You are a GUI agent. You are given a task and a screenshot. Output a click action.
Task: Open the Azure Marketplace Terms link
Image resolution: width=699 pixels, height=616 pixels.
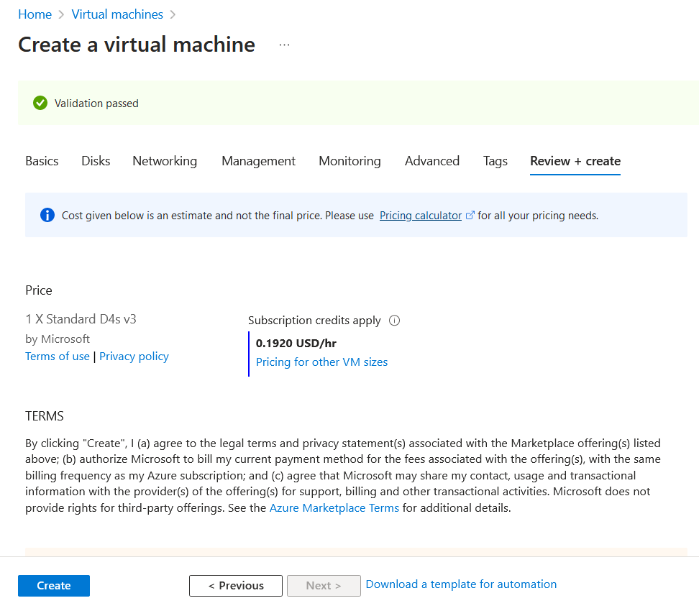tap(334, 508)
